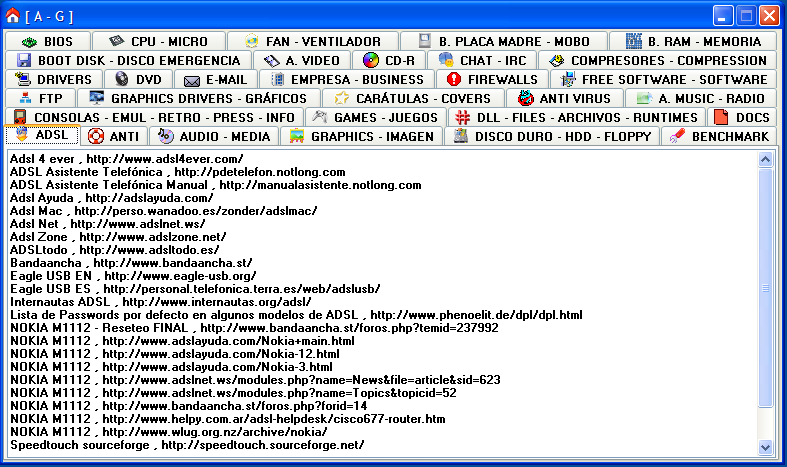Select the Eagle USB EN entry
The height and width of the screenshot is (467, 787).
(x=133, y=276)
